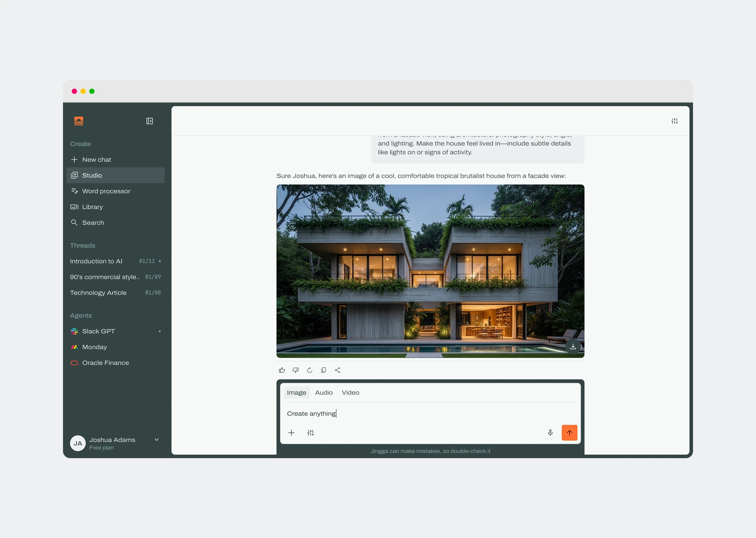Copy the response

coord(323,370)
